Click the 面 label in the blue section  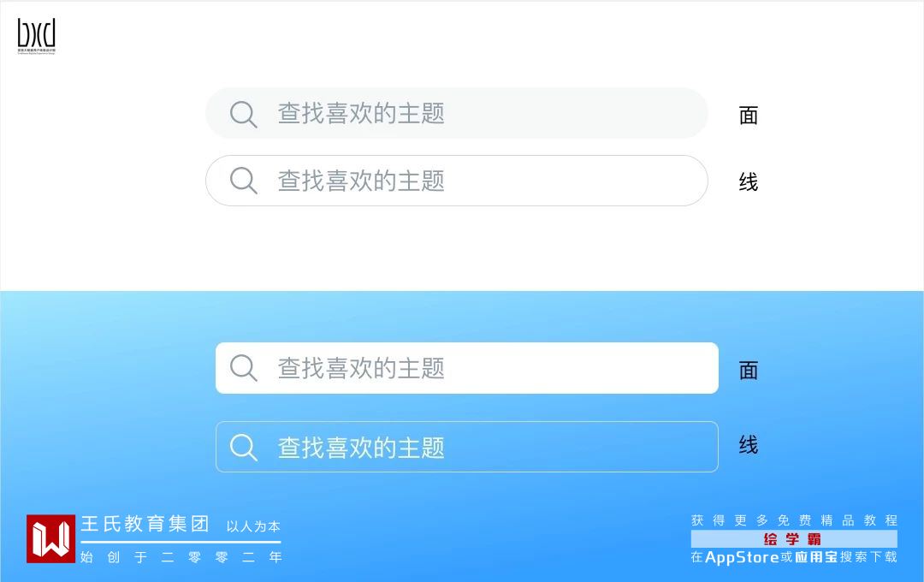click(x=749, y=371)
